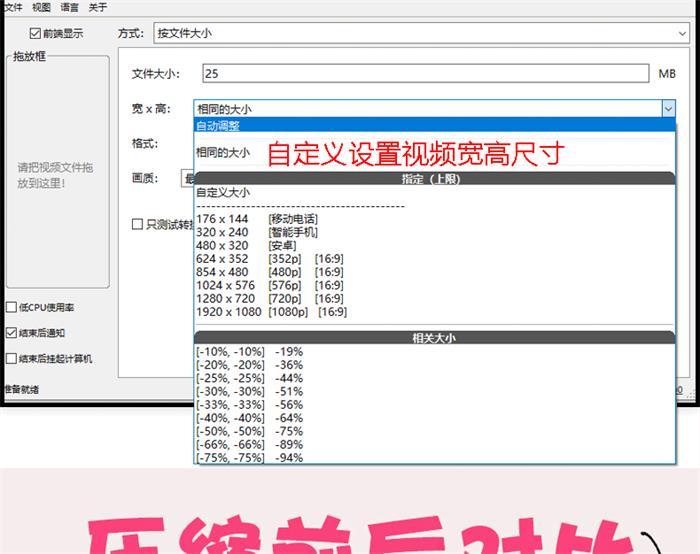Screen dimensions: 700x554
Task: Select 320 x 240 智能手机 size
Action: coord(435,232)
